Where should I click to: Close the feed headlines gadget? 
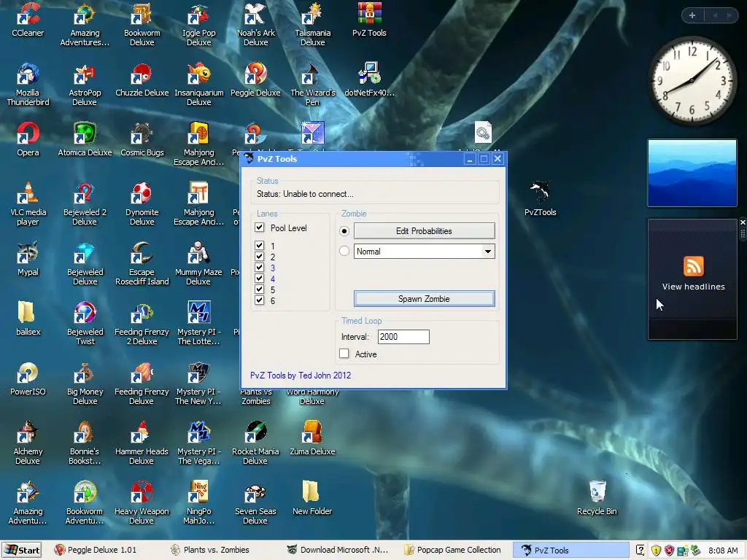coord(743,222)
